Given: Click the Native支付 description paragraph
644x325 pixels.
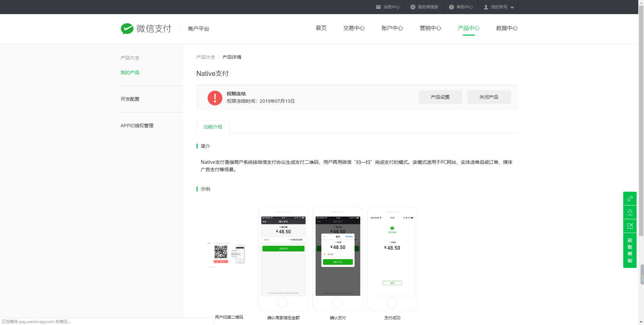Looking at the screenshot, I should (357, 166).
